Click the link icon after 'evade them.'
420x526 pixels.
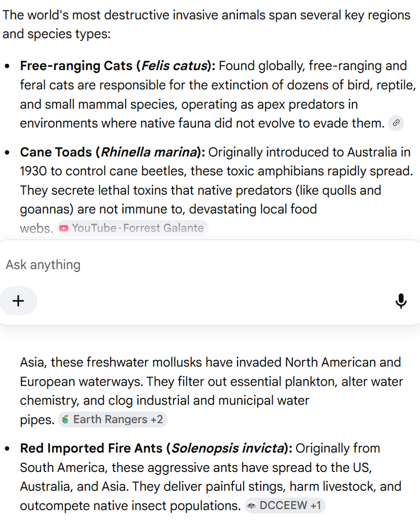[396, 123]
